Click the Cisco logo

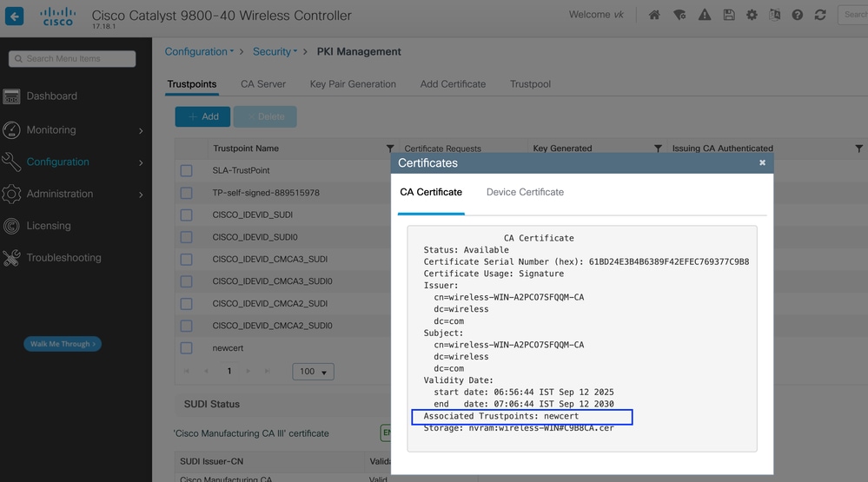tap(57, 16)
